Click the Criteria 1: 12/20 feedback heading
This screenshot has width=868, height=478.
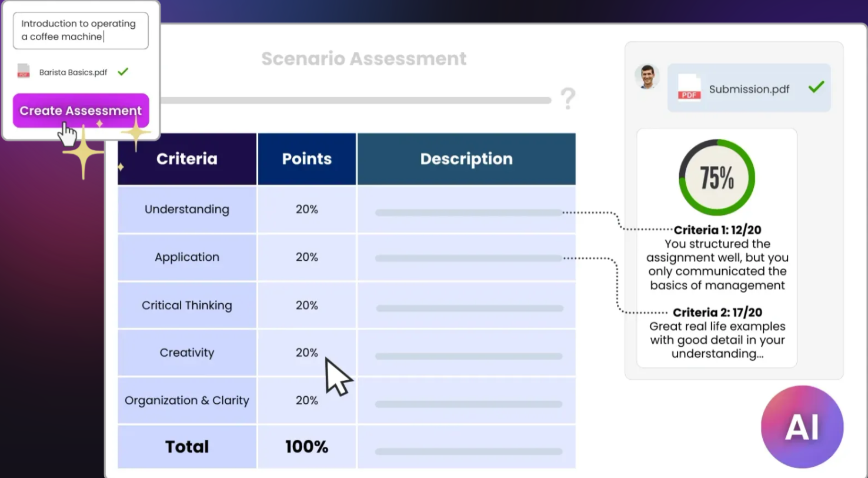717,230
